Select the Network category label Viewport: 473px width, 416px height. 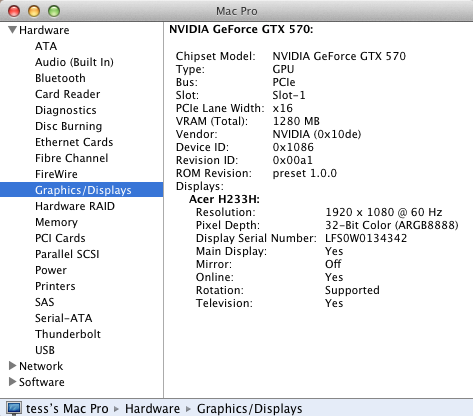tap(41, 366)
